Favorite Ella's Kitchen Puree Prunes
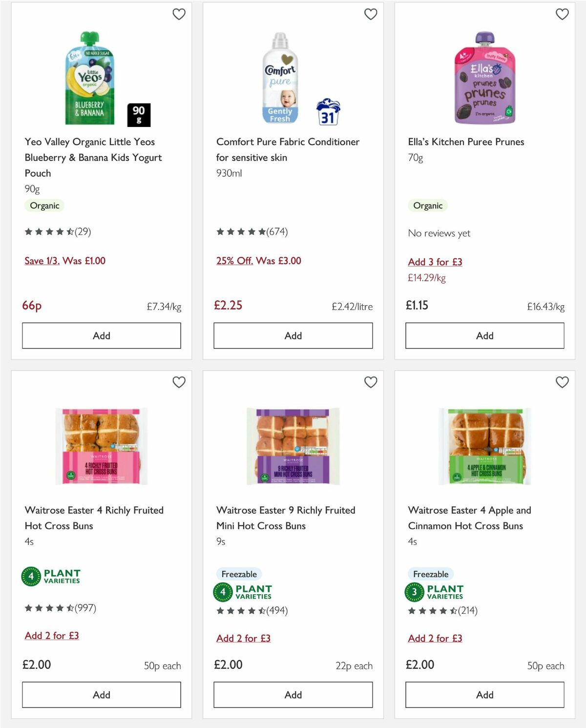Viewport: 586px width, 728px height. 562,14
